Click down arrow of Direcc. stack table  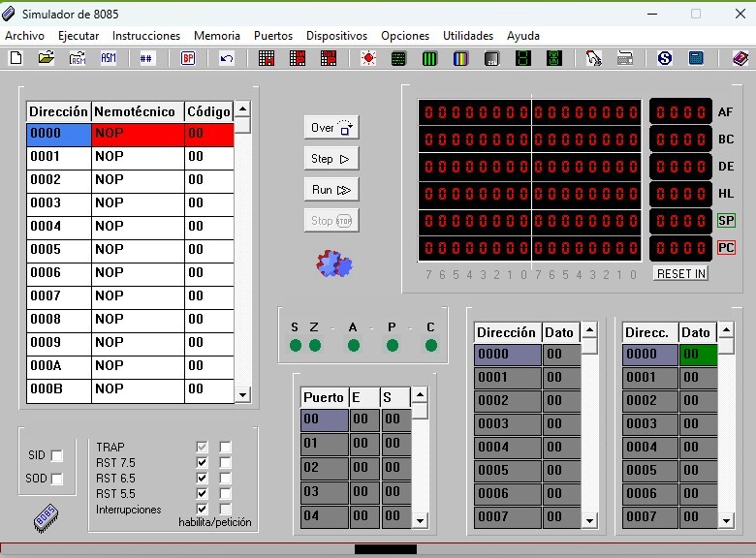(x=726, y=521)
